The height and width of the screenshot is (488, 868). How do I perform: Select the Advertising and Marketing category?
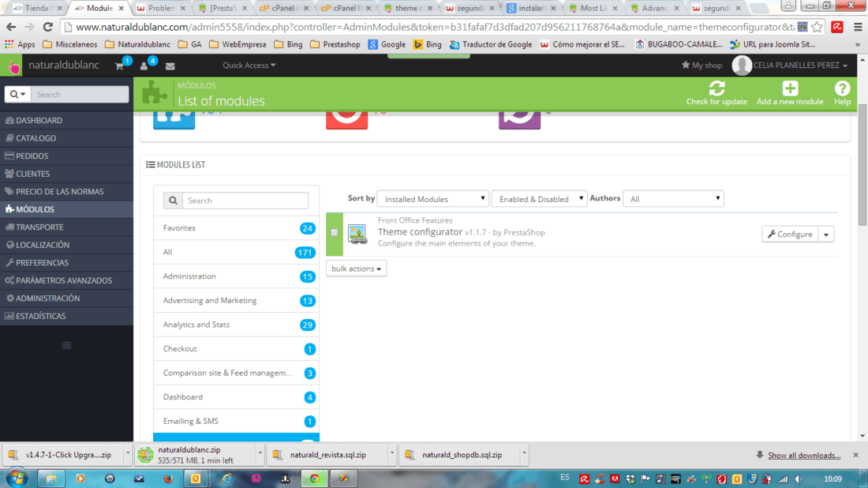tap(237, 301)
